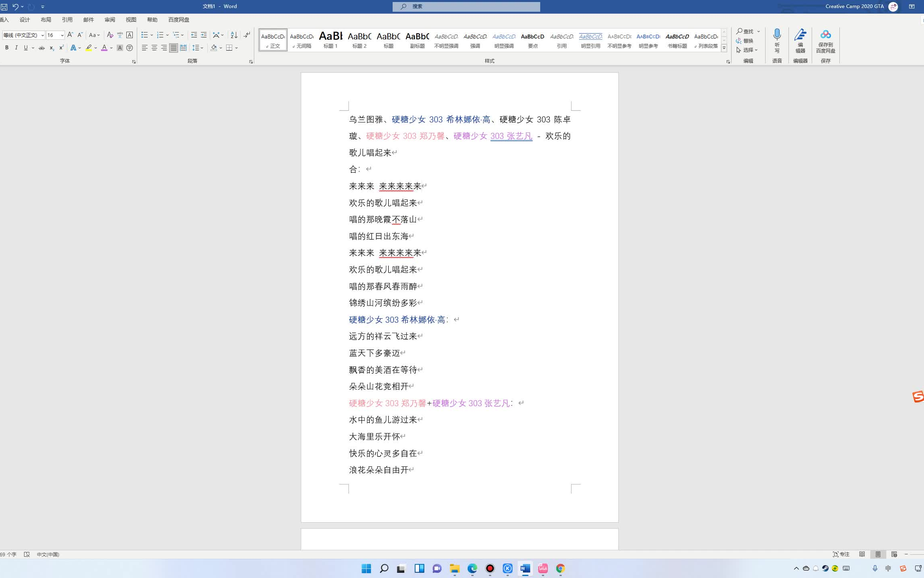This screenshot has width=924, height=578.
Task: Apply character border icon
Action: click(130, 35)
